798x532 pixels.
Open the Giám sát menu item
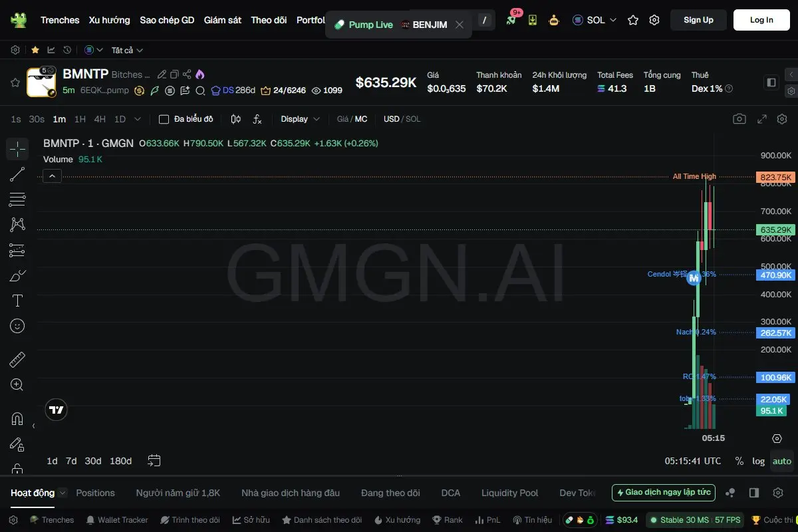(223, 20)
